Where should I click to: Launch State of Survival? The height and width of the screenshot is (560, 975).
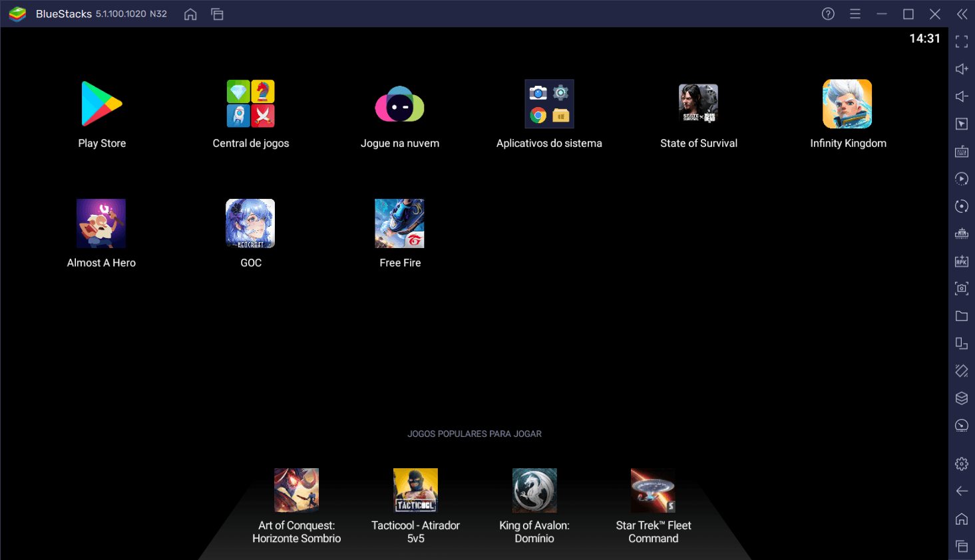tap(698, 104)
